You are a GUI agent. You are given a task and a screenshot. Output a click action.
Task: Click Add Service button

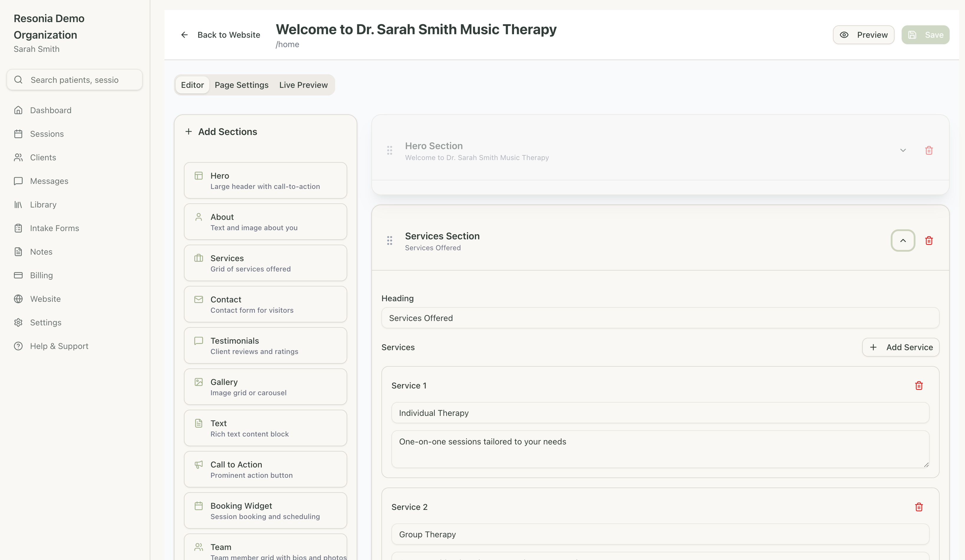[x=901, y=347]
